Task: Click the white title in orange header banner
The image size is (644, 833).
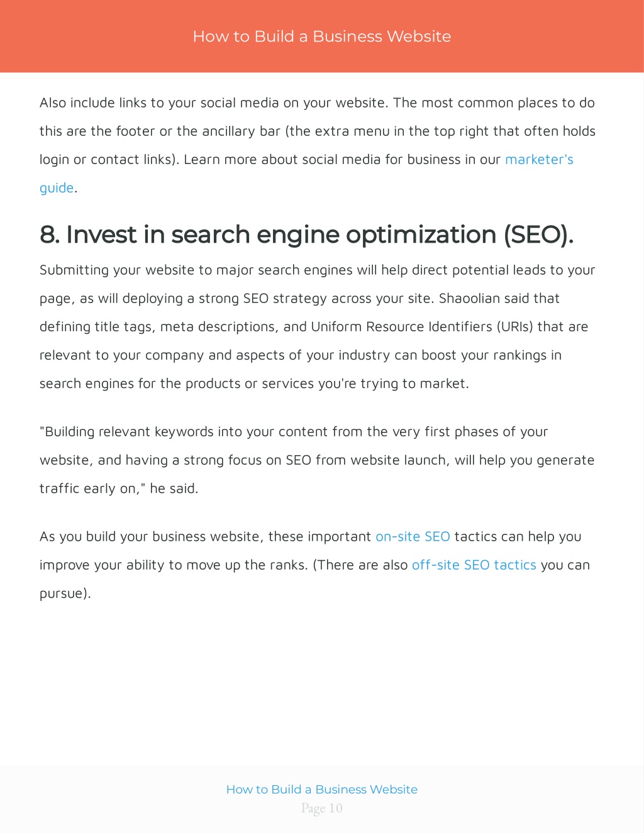Action: pos(322,36)
